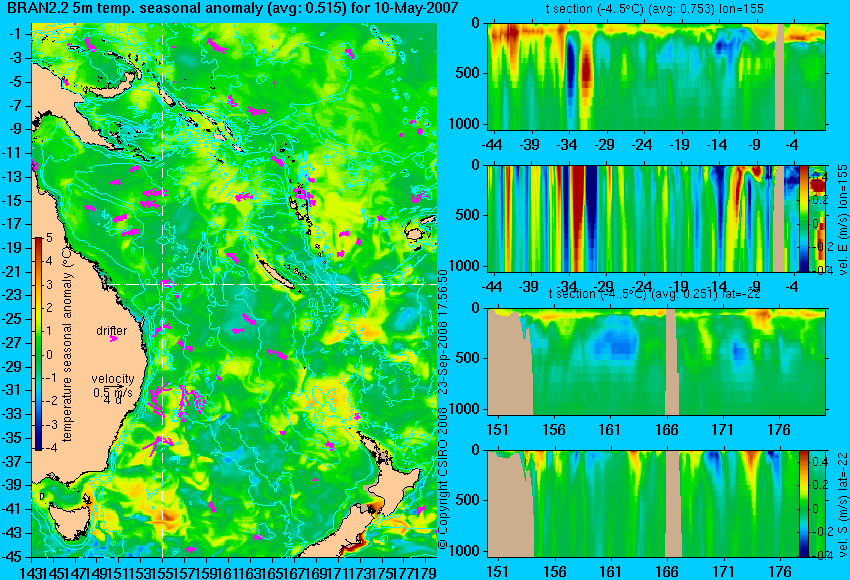Image resolution: width=850 pixels, height=580 pixels.
Task: Click the '500' depth tick of the eastward velocity section
Action: point(467,215)
